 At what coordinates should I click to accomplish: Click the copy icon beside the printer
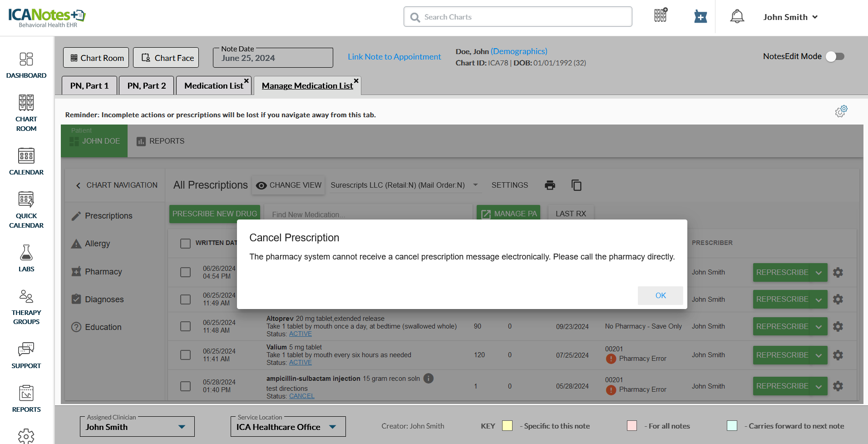click(576, 185)
